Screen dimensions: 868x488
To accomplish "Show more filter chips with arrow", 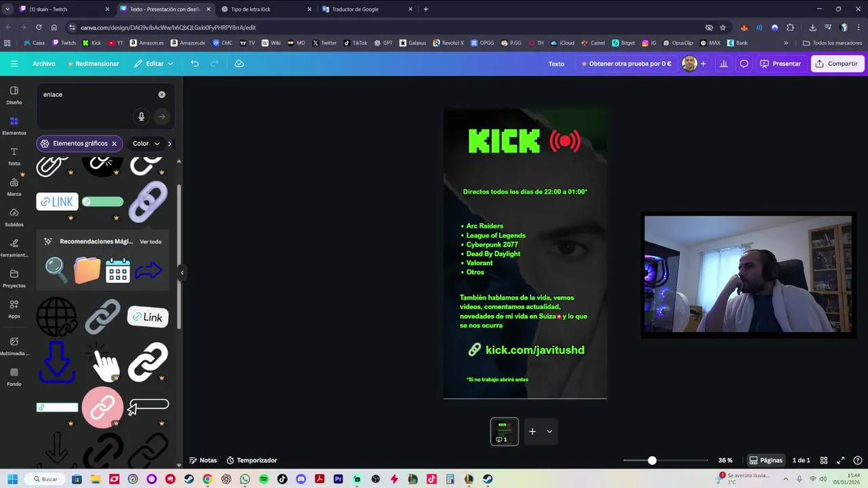I will 170,144.
